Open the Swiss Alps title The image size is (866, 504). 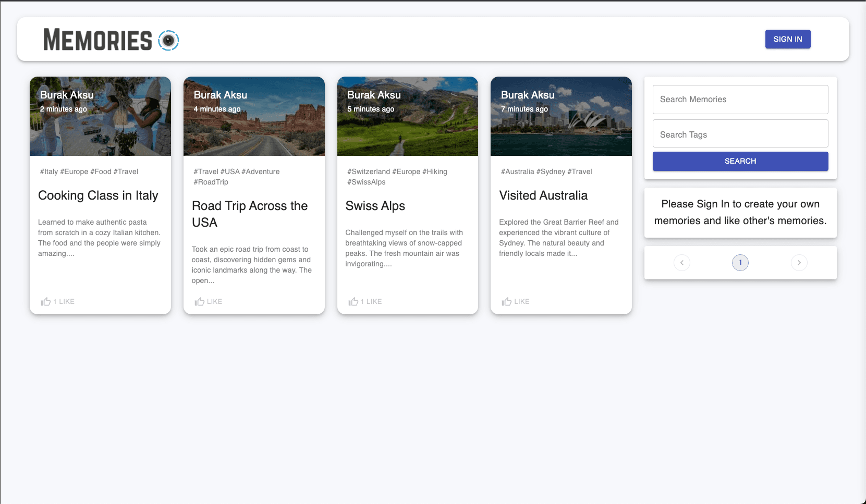[375, 206]
